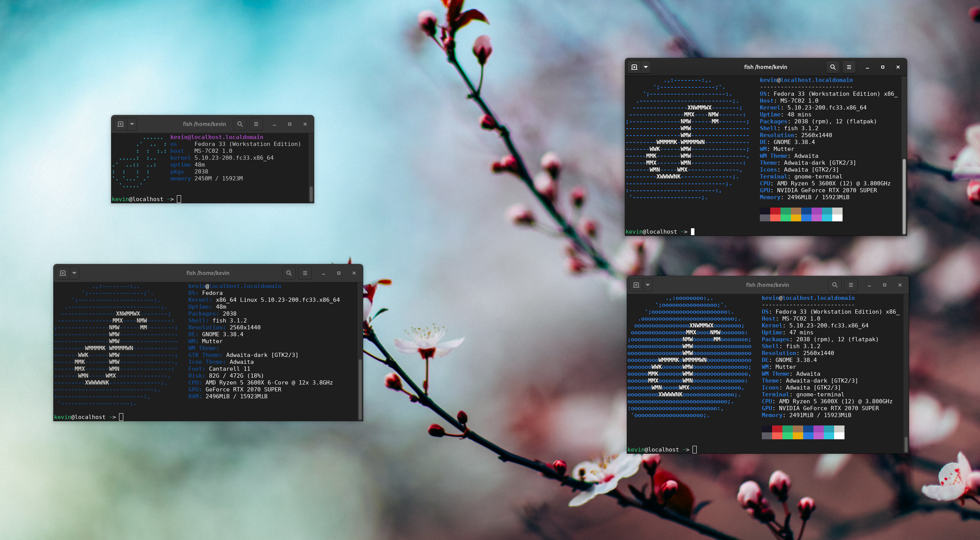
Task: Open the hamburger menu in the terminal showing "Uptime: 48 mins"
Action: pos(849,67)
